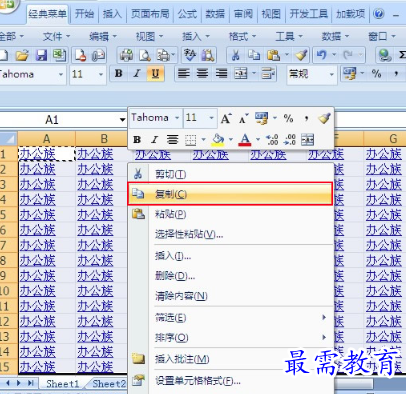This screenshot has width=406, height=394.
Task: Select row 5 by its header
Action: click(x=9, y=214)
